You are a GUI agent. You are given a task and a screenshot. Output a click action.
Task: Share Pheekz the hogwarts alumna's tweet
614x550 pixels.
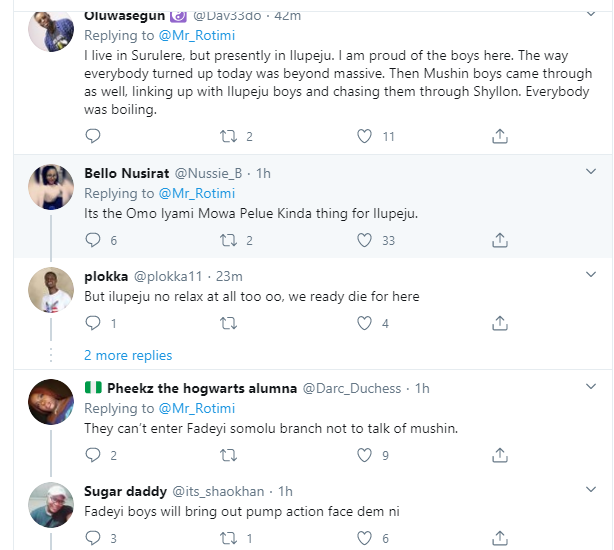click(x=500, y=456)
